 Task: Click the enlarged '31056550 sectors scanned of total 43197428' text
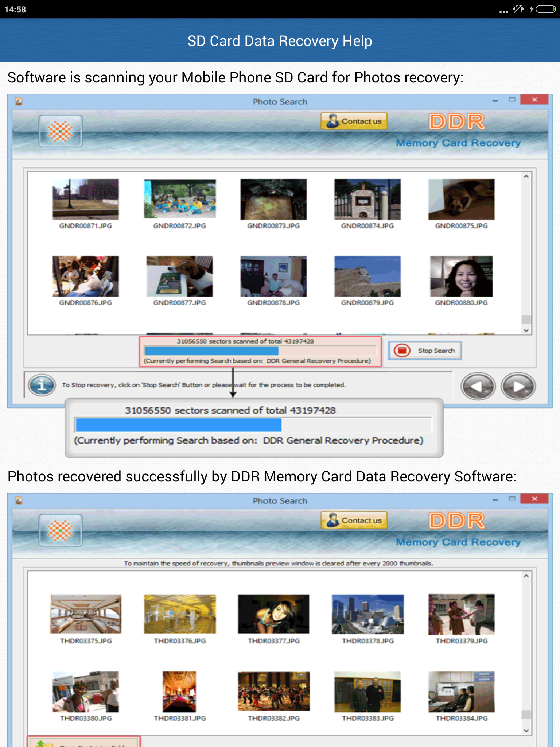(230, 410)
